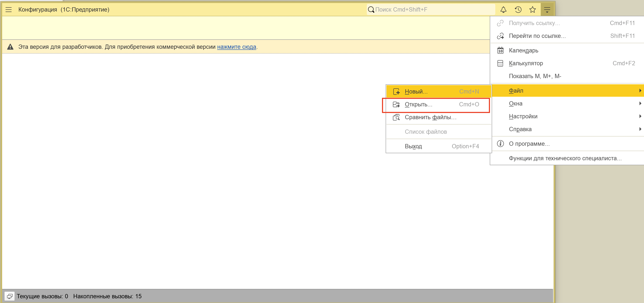Select Перейти по ссылке… menu entry
This screenshot has height=303, width=644.
tap(567, 36)
